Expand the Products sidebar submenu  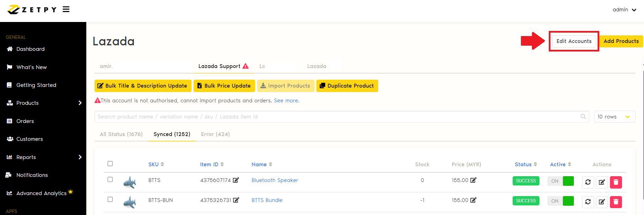pos(80,103)
